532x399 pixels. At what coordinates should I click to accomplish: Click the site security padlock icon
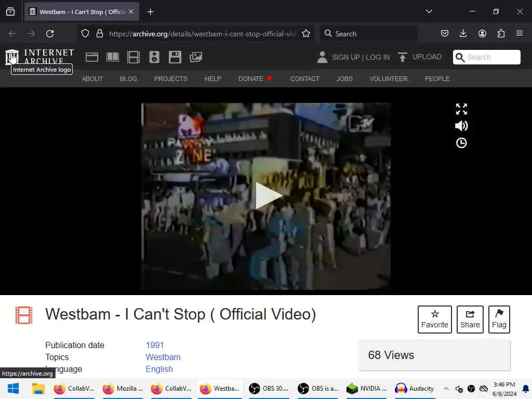point(99,34)
